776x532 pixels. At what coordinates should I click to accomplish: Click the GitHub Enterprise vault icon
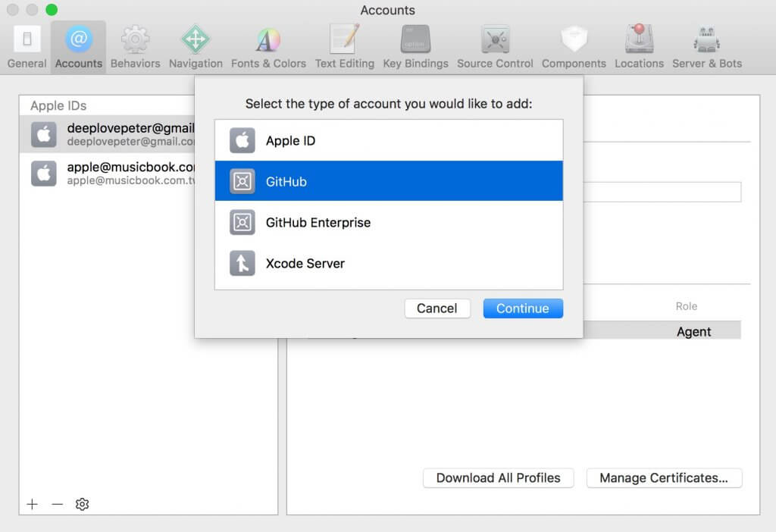(242, 222)
